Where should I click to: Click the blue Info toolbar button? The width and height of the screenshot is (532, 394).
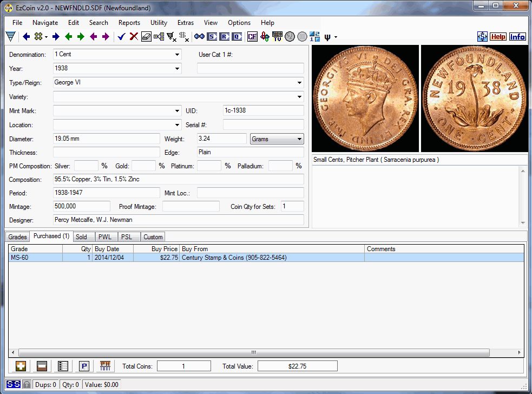(x=517, y=37)
